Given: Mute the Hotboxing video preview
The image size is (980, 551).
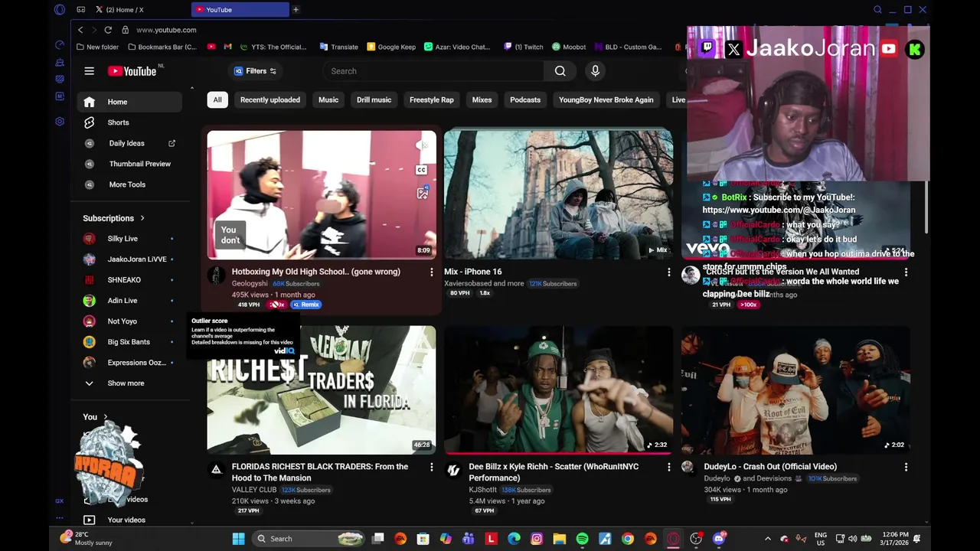Looking at the screenshot, I should tap(422, 145).
